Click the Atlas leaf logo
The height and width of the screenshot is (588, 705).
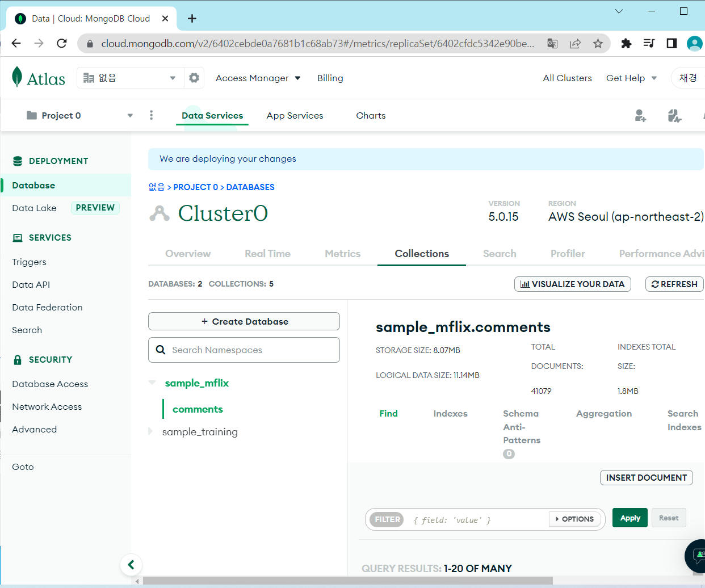[17, 77]
